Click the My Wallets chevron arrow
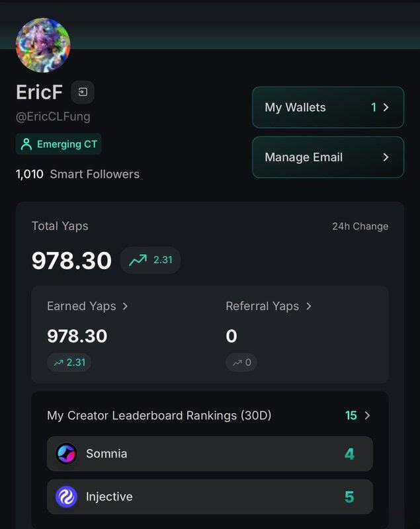The width and height of the screenshot is (420, 529). (386, 107)
